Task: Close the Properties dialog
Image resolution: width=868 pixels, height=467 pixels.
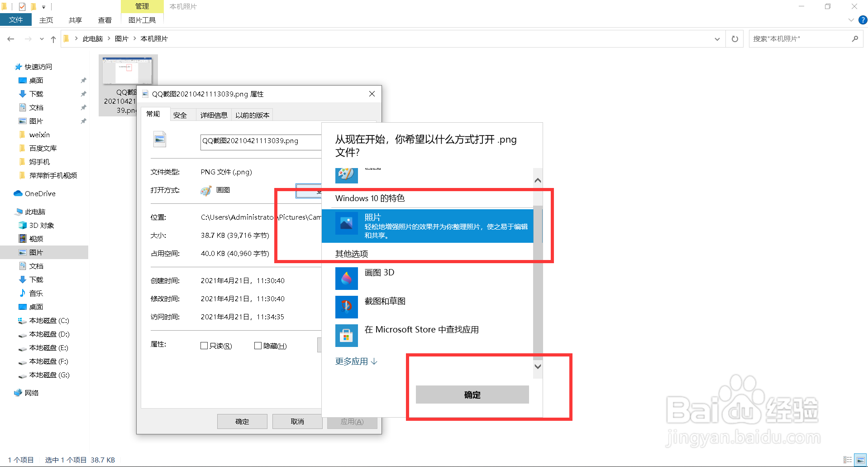Action: [372, 94]
